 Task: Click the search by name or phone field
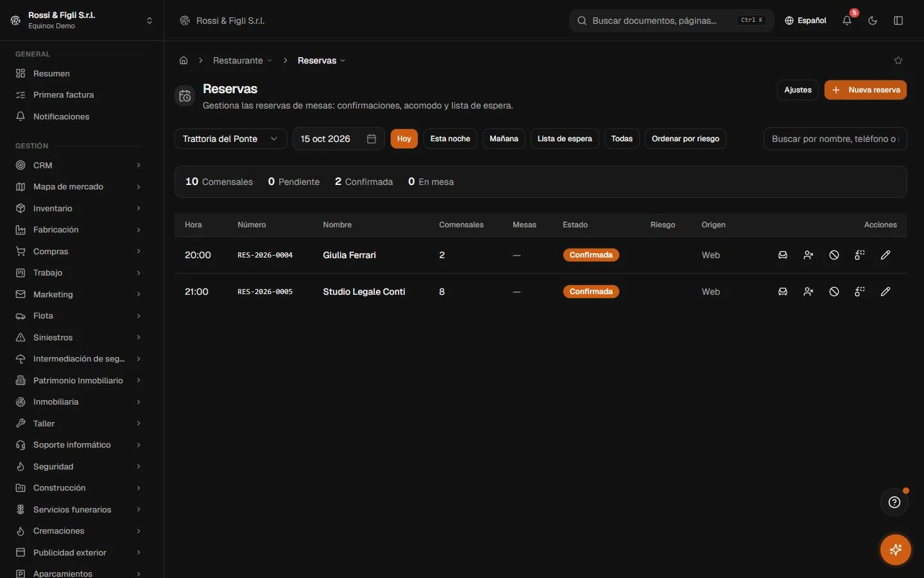(835, 139)
